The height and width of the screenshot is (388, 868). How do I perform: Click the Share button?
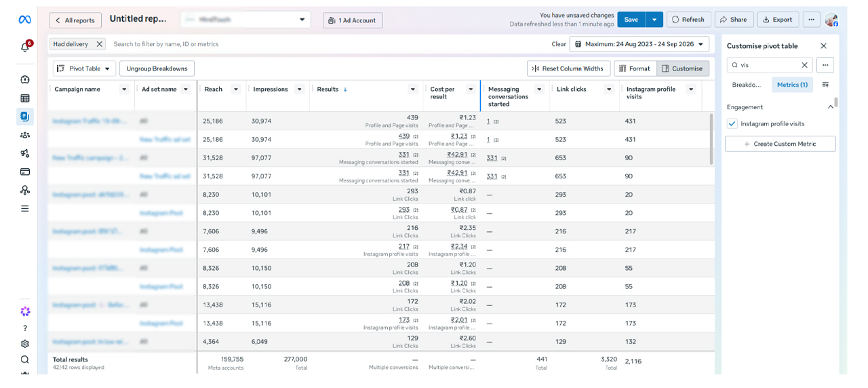734,20
